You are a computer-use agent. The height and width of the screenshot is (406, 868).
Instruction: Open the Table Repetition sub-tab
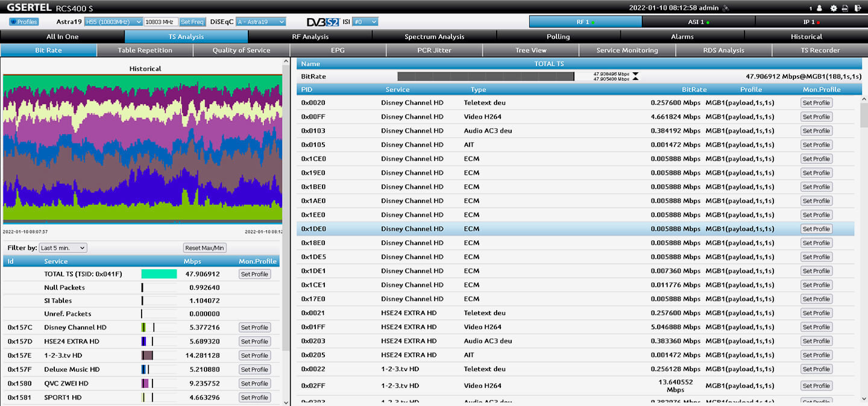click(145, 51)
